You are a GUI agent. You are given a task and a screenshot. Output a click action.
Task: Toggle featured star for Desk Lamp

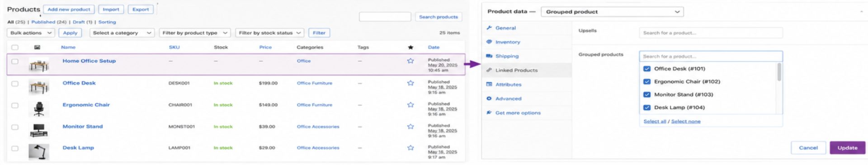click(x=410, y=147)
